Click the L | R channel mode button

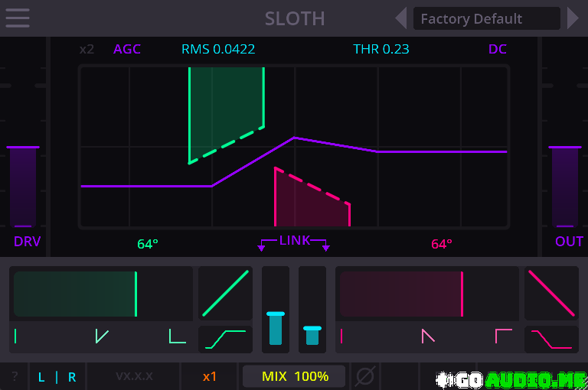pyautogui.click(x=57, y=376)
